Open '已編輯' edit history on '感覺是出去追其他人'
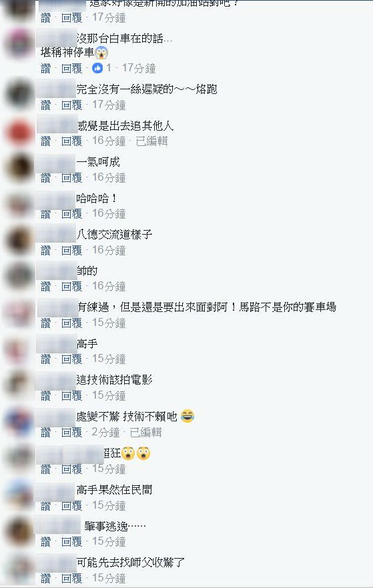Viewport: 373px width, 588px height. point(151,141)
